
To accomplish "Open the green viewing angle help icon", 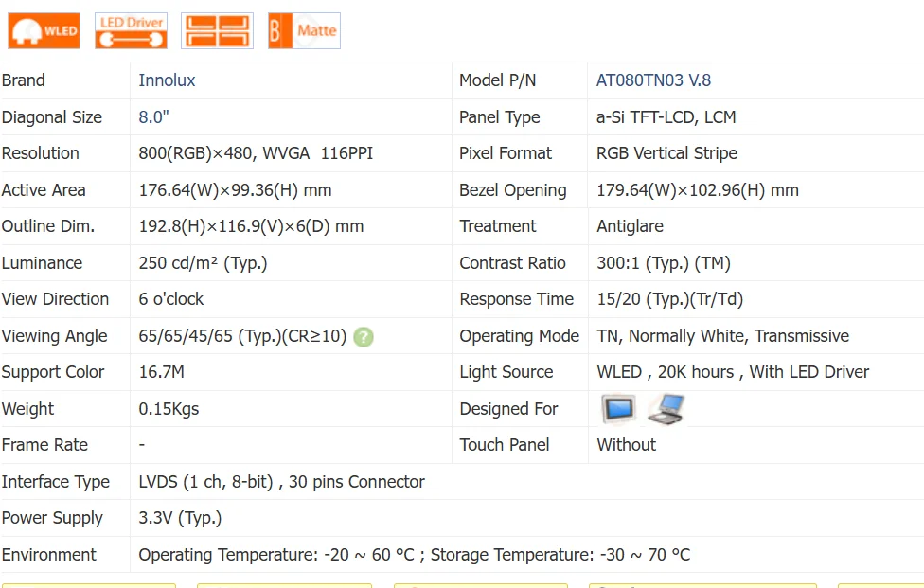I will point(364,337).
